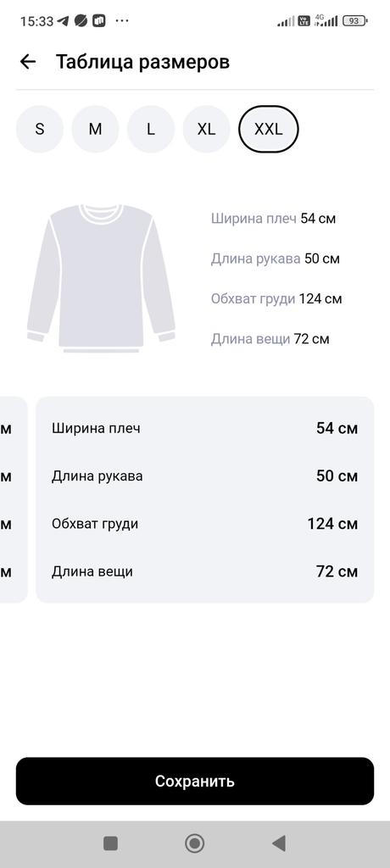The image size is (390, 868).
Task: Tap the Android back triangle button
Action: [x=279, y=843]
